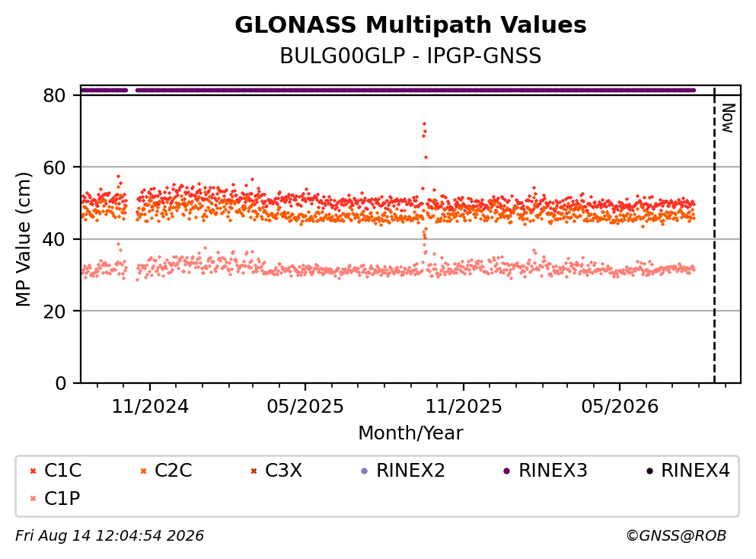Click the highest C1C spike point near 72 cm
The image size is (756, 559).
click(x=424, y=124)
